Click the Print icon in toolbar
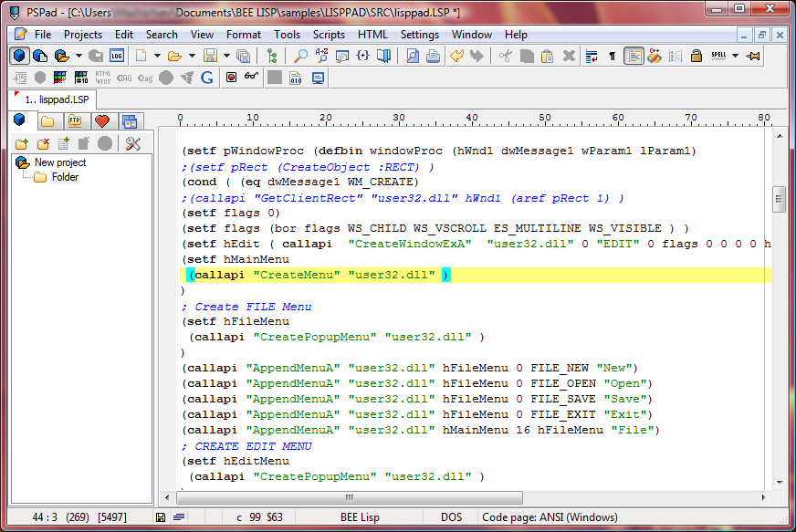Screen dimensions: 796x532 tap(433, 56)
